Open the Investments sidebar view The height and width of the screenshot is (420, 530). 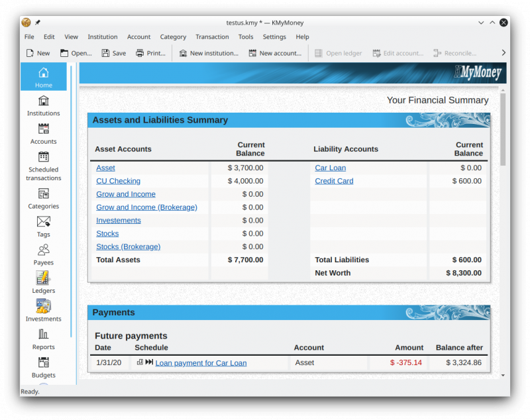click(x=43, y=311)
